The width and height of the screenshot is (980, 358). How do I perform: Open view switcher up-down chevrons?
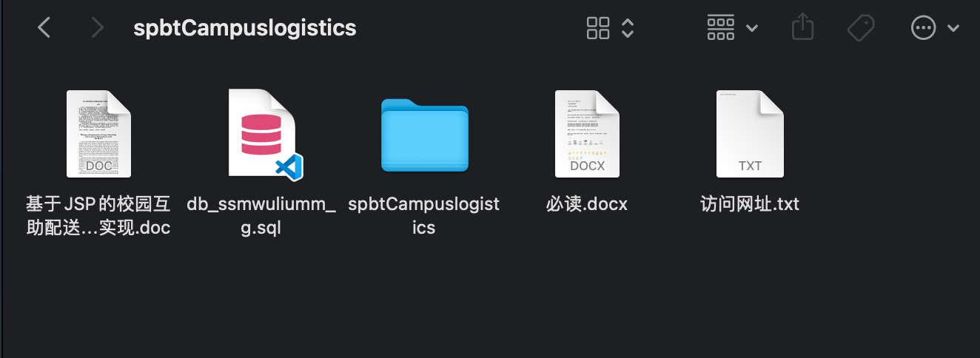click(x=628, y=28)
